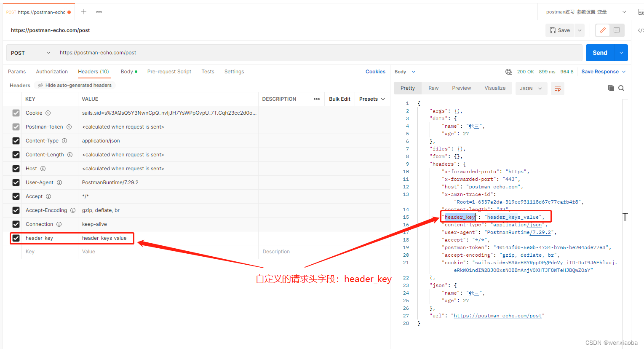
Task: Select the POST postman-echo request tab
Action: tap(39, 12)
